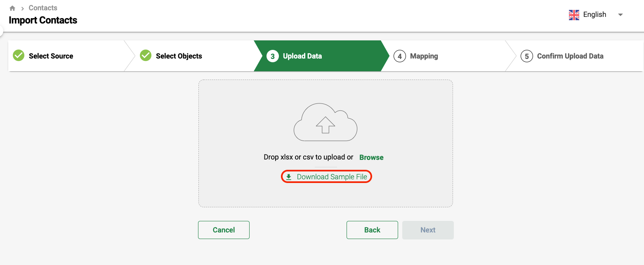Go to Select Objects step
The height and width of the screenshot is (265, 644).
[x=179, y=56]
